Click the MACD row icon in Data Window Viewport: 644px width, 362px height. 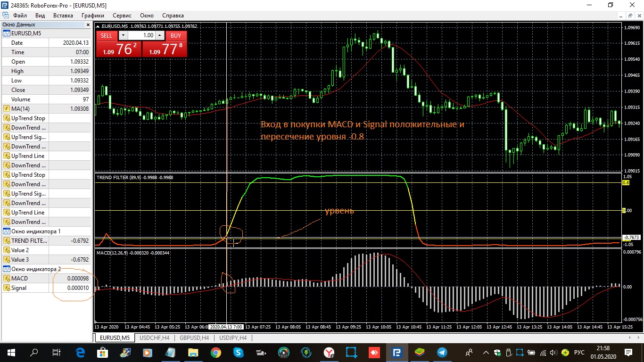[x=7, y=278]
